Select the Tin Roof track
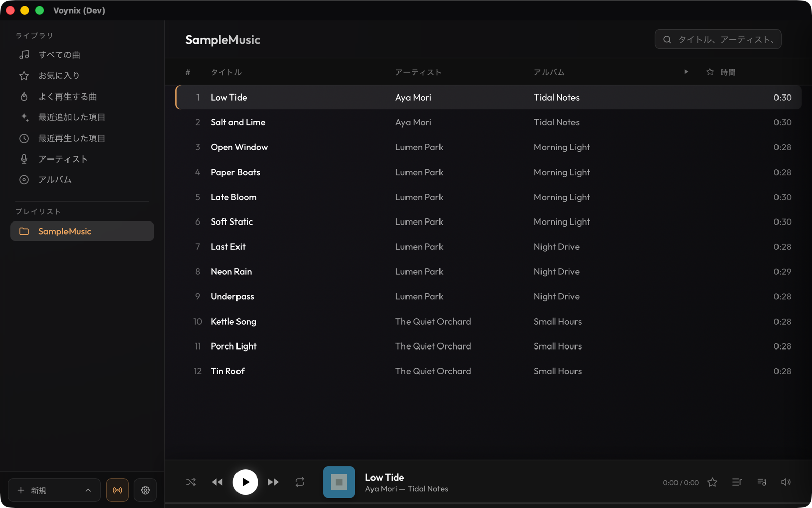Screen dimensions: 812x508 tap(488, 371)
